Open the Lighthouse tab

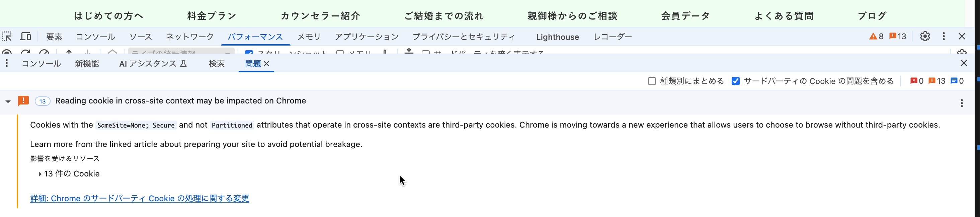(x=557, y=37)
